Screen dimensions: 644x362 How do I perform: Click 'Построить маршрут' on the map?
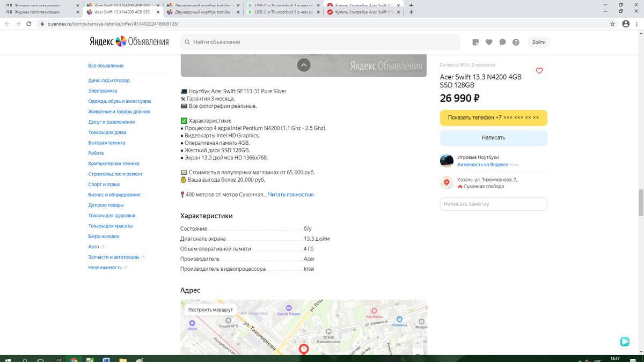210,310
